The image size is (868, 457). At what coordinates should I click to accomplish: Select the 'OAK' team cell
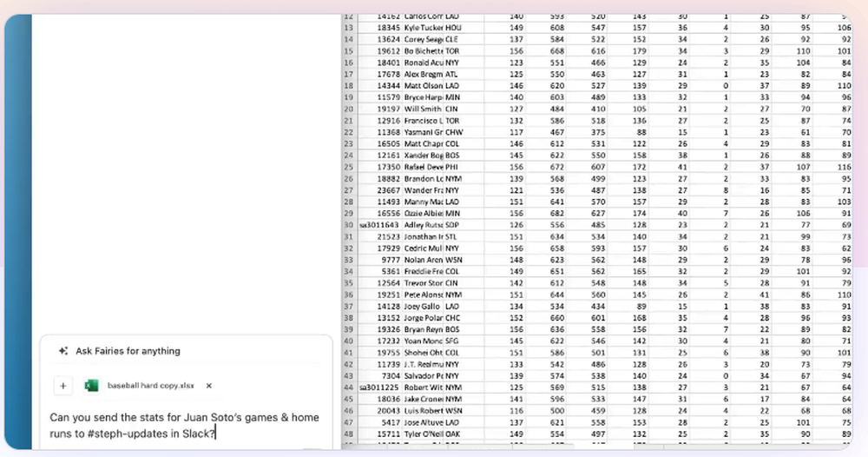[x=464, y=434]
